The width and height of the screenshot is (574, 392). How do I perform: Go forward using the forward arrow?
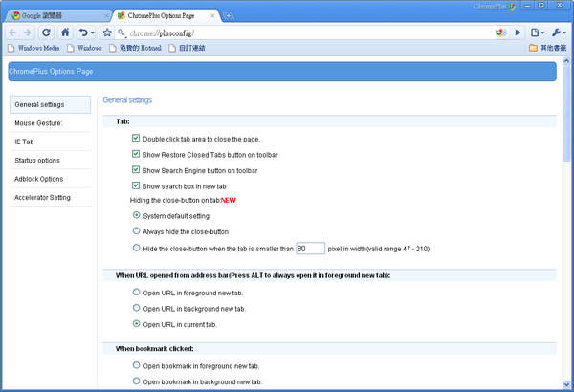tap(28, 33)
